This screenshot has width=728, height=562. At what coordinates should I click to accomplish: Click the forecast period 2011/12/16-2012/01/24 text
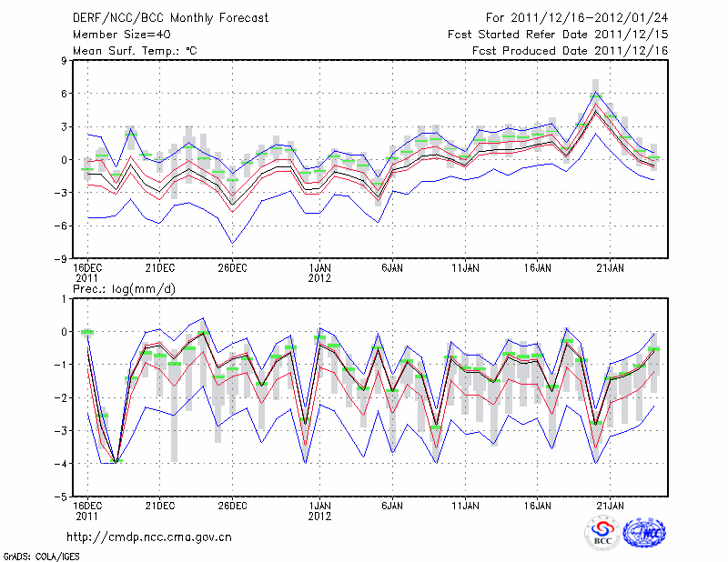coord(577,18)
